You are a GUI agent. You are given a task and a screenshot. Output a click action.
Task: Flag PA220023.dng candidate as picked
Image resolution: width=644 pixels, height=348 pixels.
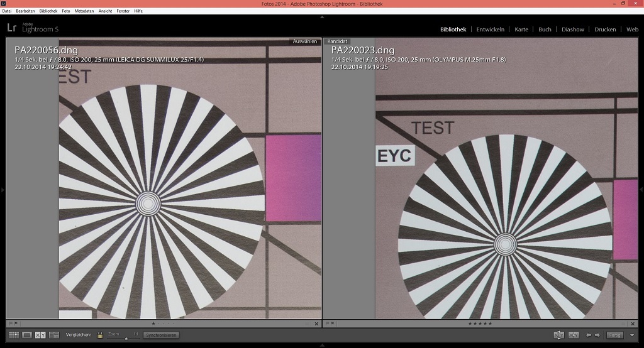click(x=327, y=324)
